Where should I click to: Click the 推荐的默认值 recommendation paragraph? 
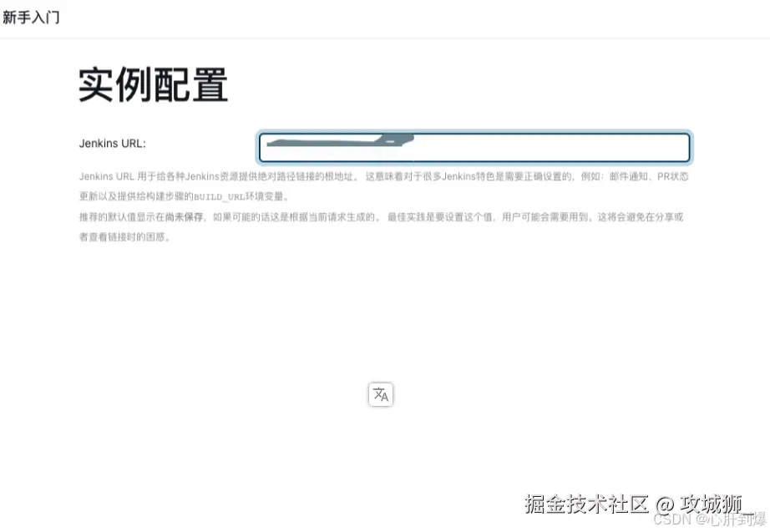(334, 217)
